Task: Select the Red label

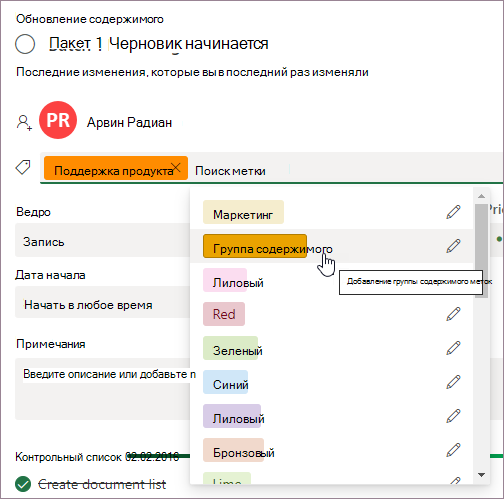Action: tap(224, 314)
